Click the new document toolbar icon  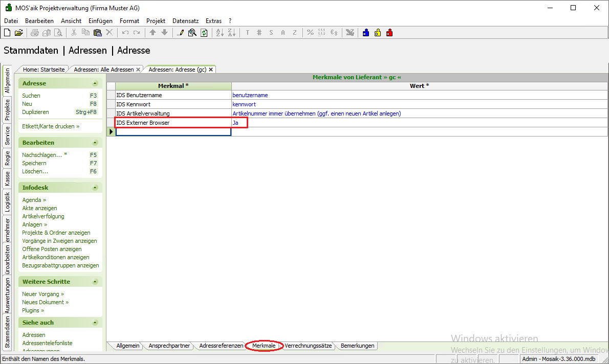point(7,33)
